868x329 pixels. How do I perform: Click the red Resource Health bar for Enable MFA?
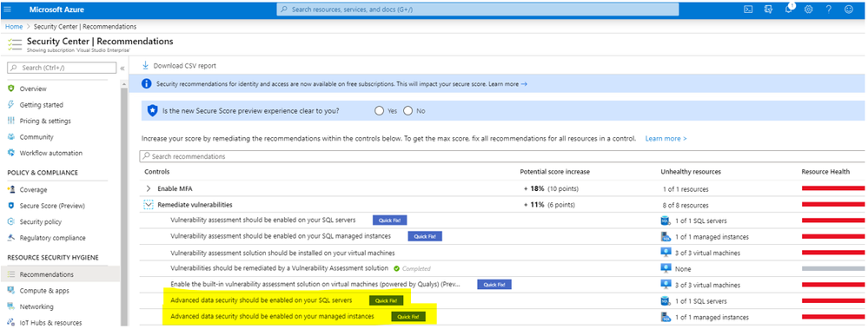[834, 188]
